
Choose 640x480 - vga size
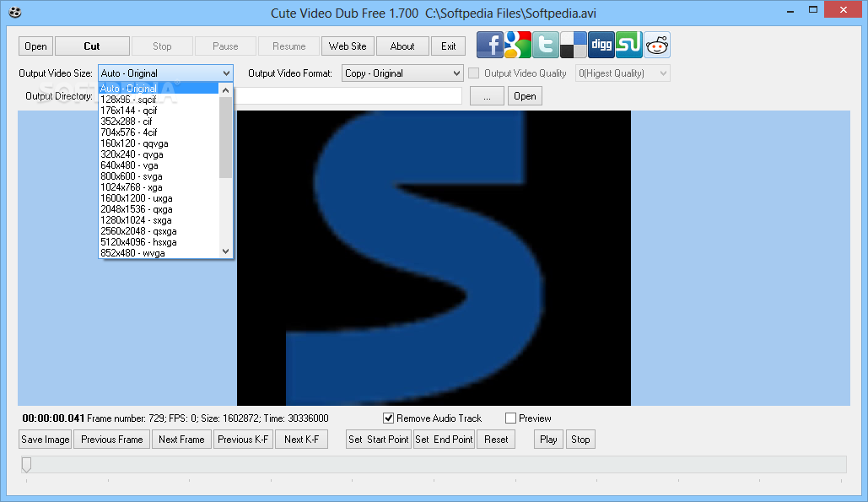tap(159, 165)
